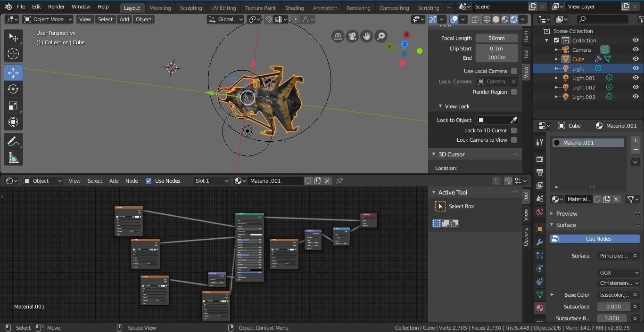Select Material.001 in material slot list

[588, 143]
